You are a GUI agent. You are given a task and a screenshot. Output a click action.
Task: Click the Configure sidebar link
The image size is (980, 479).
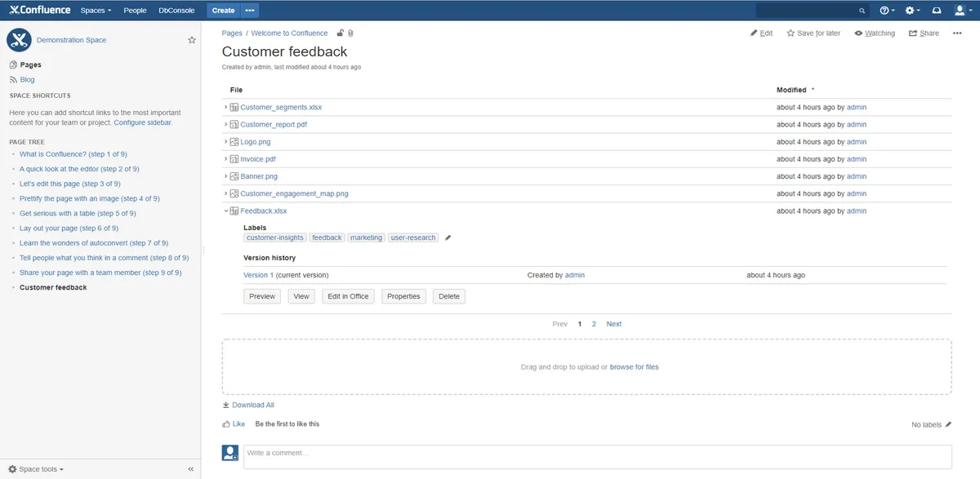click(x=143, y=122)
